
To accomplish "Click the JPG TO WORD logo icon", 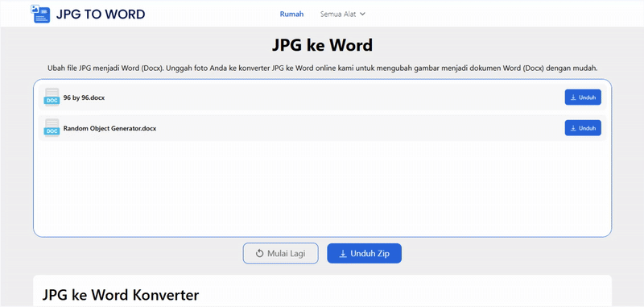I will click(40, 14).
